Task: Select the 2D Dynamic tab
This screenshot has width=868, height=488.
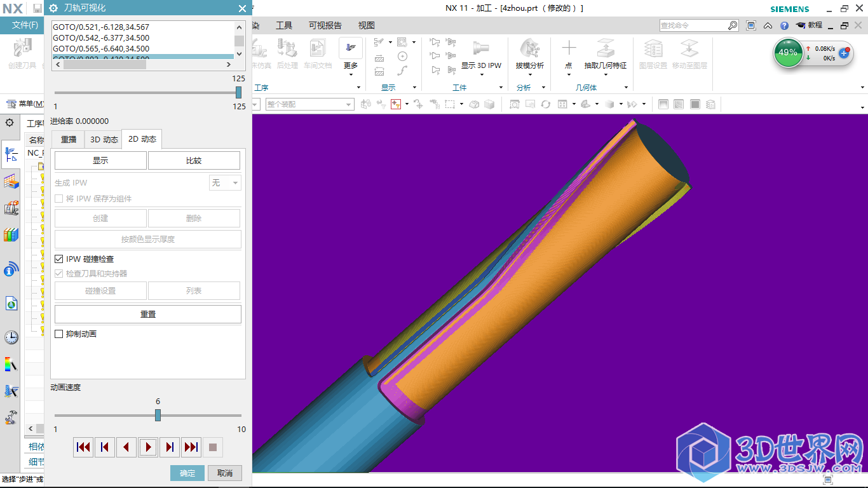Action: pyautogui.click(x=142, y=139)
